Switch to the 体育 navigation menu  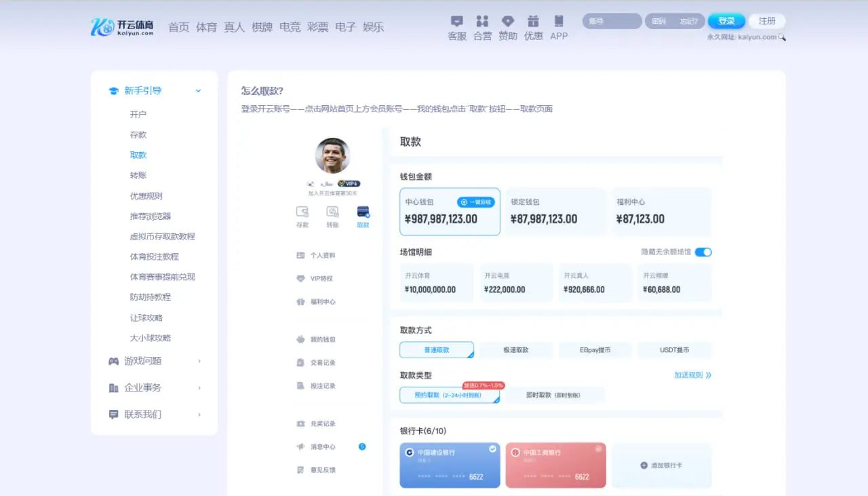click(x=206, y=27)
